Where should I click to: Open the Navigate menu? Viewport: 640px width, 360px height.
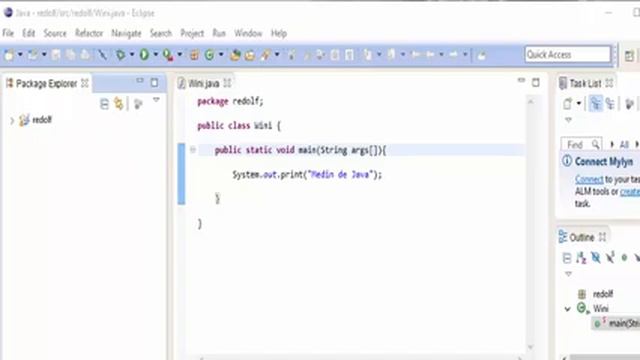coord(126,33)
